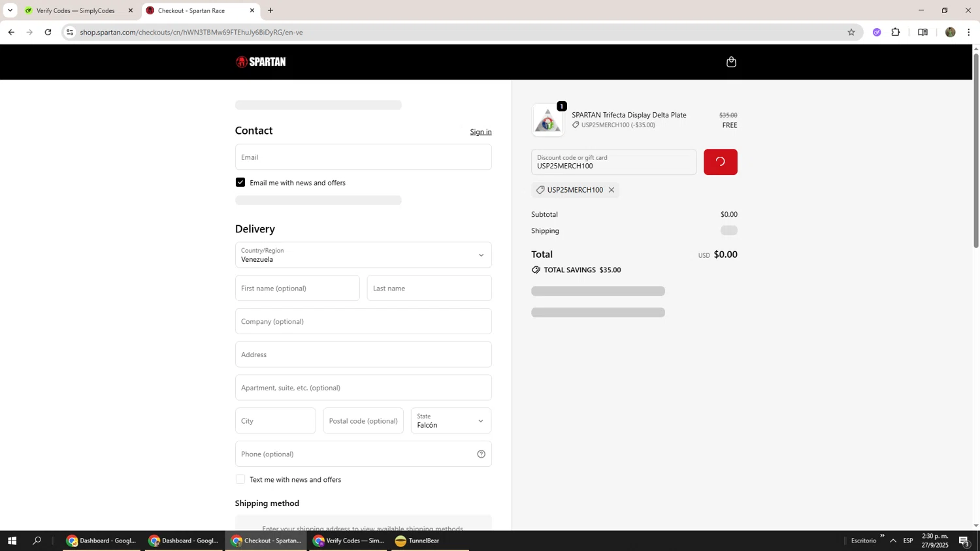
Task: Enable Text me with news and offers
Action: click(x=240, y=480)
